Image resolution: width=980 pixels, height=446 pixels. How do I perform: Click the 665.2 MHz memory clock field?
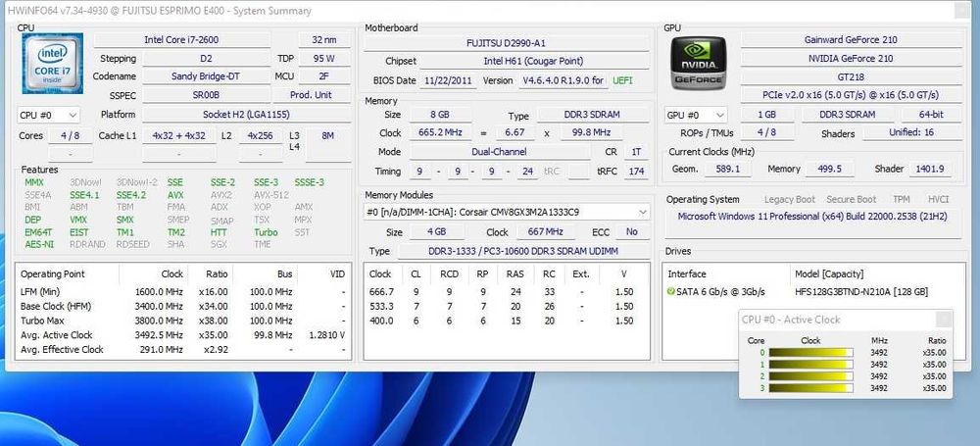(439, 132)
